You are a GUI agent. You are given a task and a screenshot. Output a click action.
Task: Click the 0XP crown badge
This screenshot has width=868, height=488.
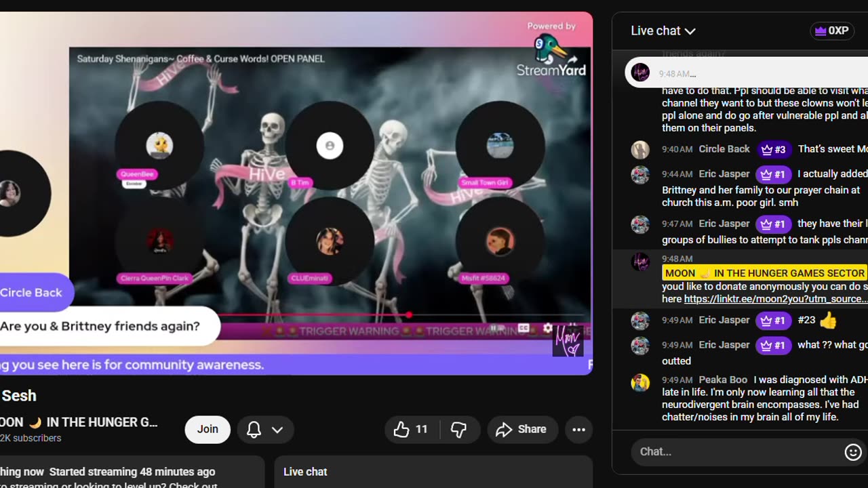tap(832, 30)
